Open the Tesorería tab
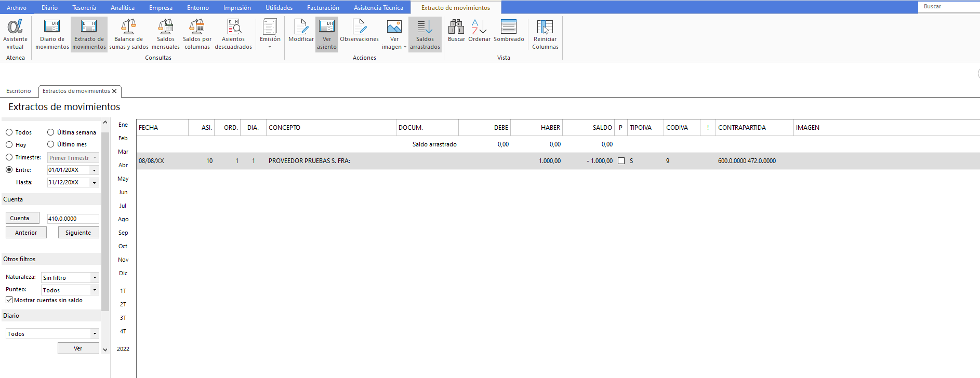 pyautogui.click(x=84, y=8)
